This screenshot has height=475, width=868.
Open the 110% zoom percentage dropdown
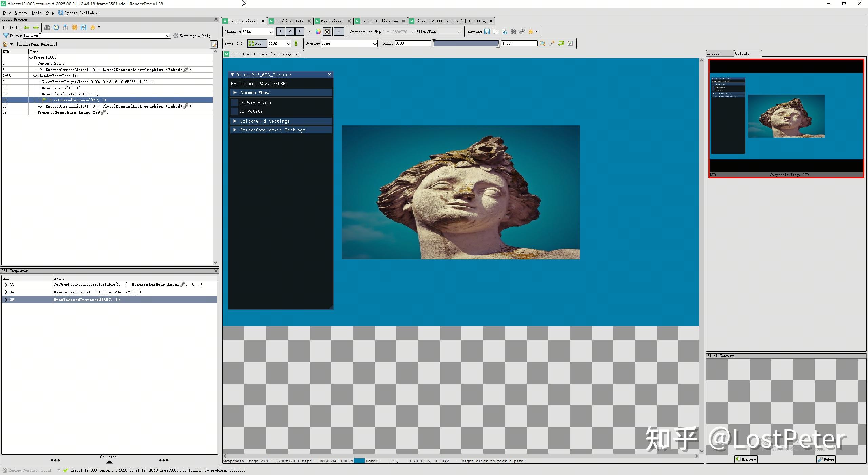tap(279, 43)
